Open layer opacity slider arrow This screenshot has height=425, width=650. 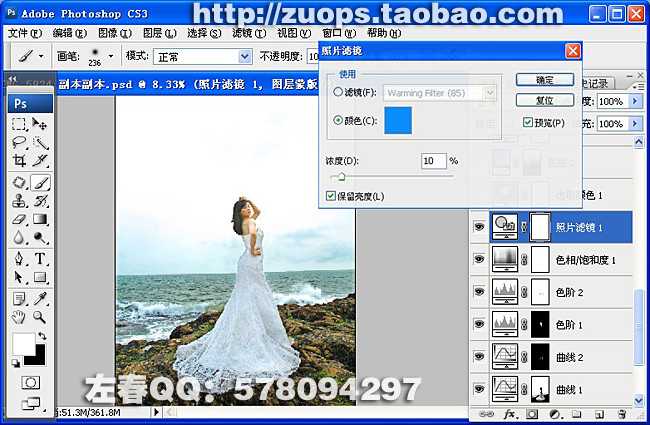pos(635,101)
